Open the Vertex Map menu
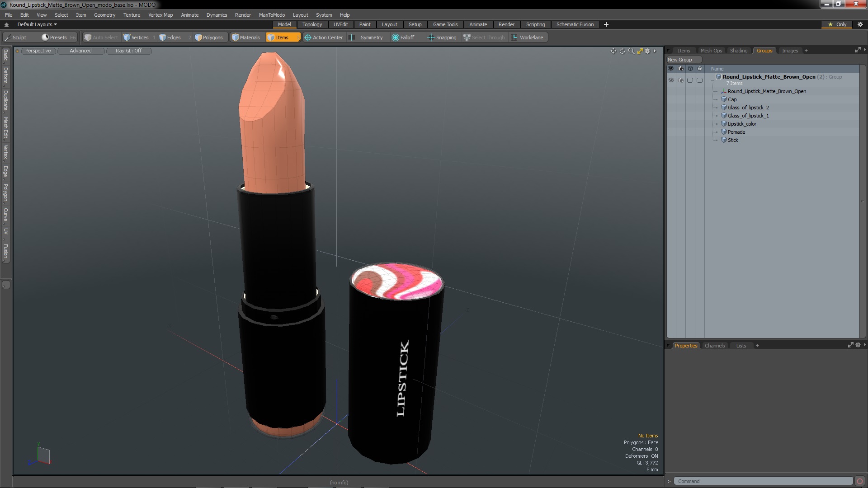This screenshot has width=868, height=488. 160,15
